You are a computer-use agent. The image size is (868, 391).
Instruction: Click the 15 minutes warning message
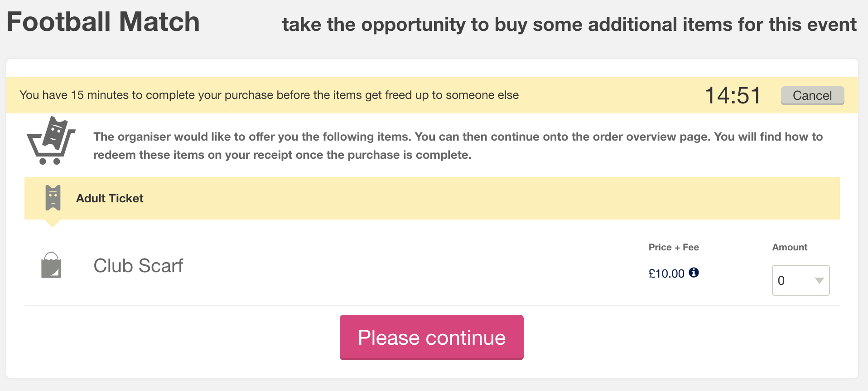[269, 95]
